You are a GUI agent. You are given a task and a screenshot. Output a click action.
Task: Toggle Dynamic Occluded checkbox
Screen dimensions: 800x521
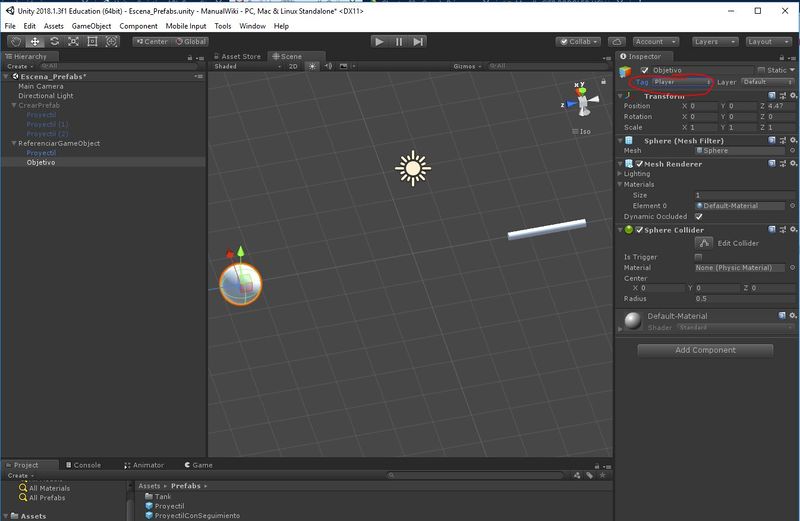point(698,216)
